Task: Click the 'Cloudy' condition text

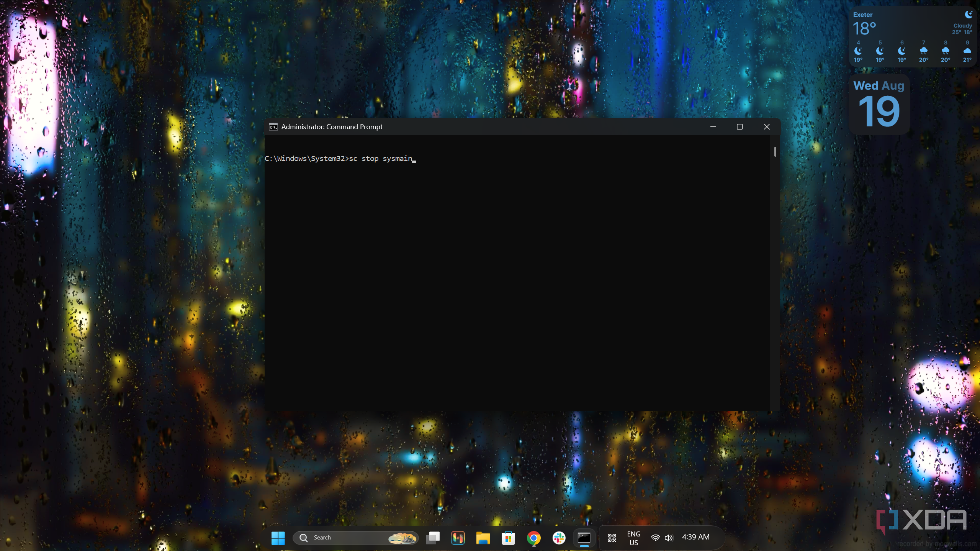Action: pos(963,26)
